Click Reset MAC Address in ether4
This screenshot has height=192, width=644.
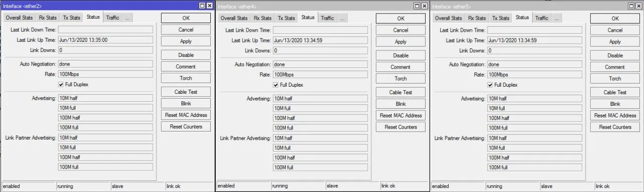pos(400,115)
